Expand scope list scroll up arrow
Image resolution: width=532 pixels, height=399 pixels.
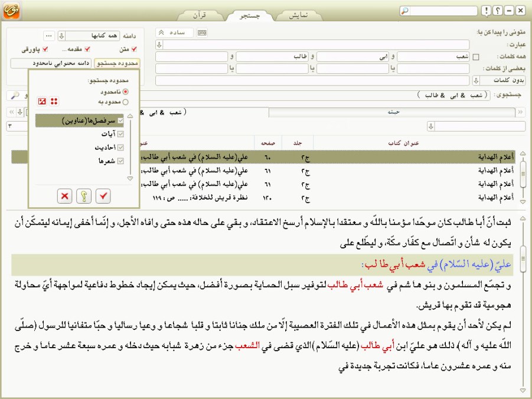pos(130,116)
